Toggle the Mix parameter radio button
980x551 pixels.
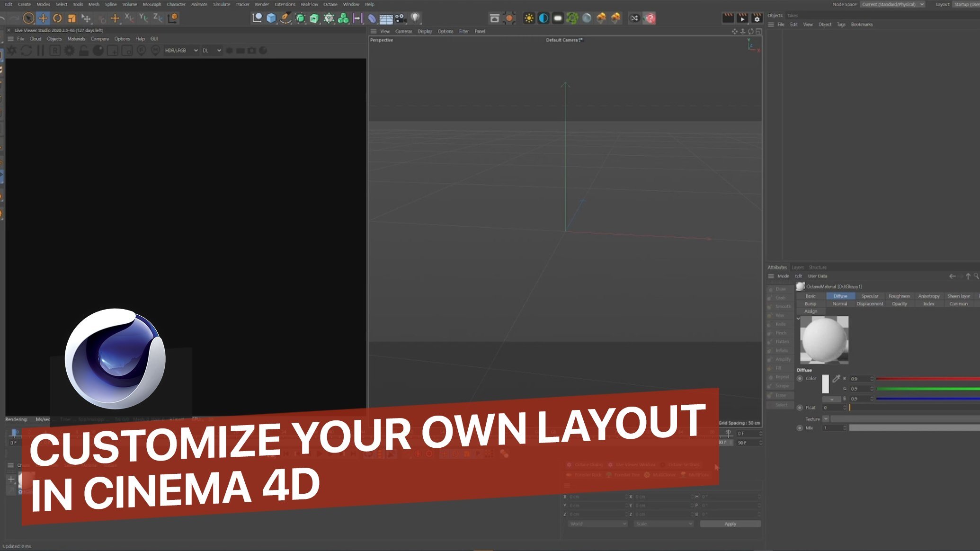800,428
